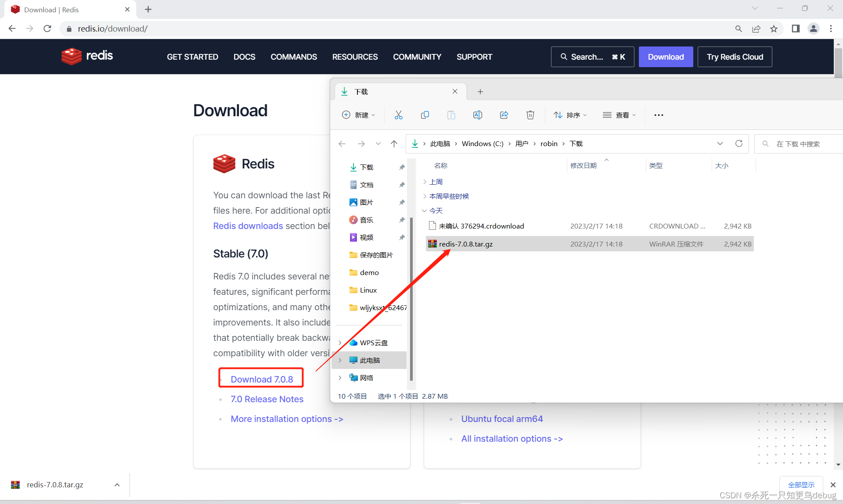Open Ubuntu focal arm64 link
This screenshot has height=504, width=843.
pos(502,419)
